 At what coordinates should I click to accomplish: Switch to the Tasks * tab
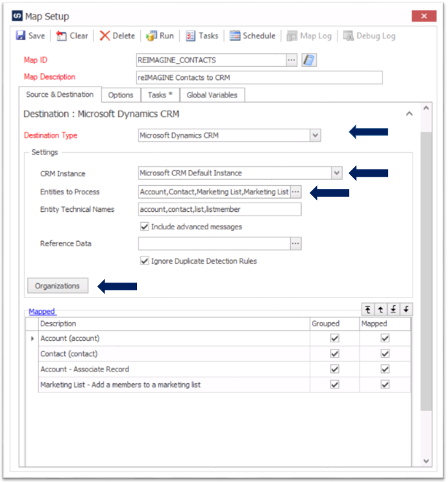pyautogui.click(x=160, y=95)
